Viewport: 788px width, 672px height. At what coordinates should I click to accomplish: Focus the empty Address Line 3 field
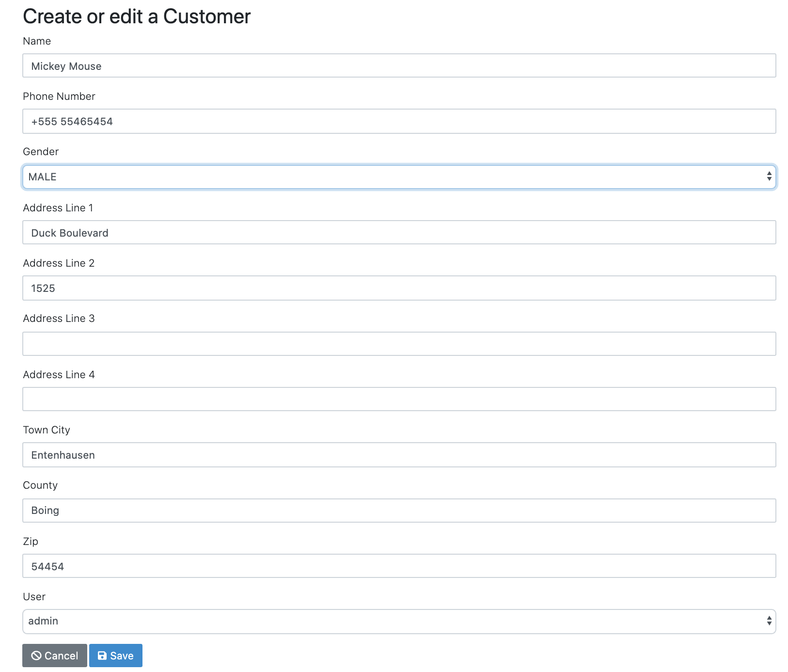[x=398, y=344]
